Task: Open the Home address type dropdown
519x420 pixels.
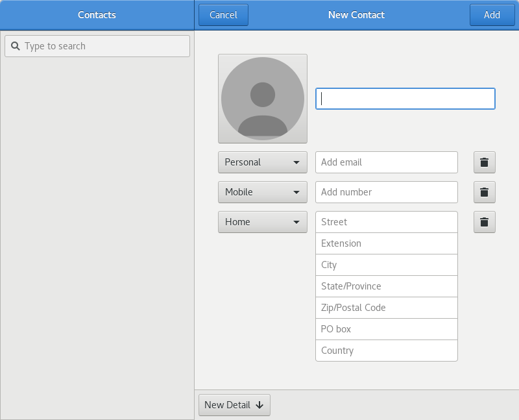Action: pyautogui.click(x=262, y=222)
